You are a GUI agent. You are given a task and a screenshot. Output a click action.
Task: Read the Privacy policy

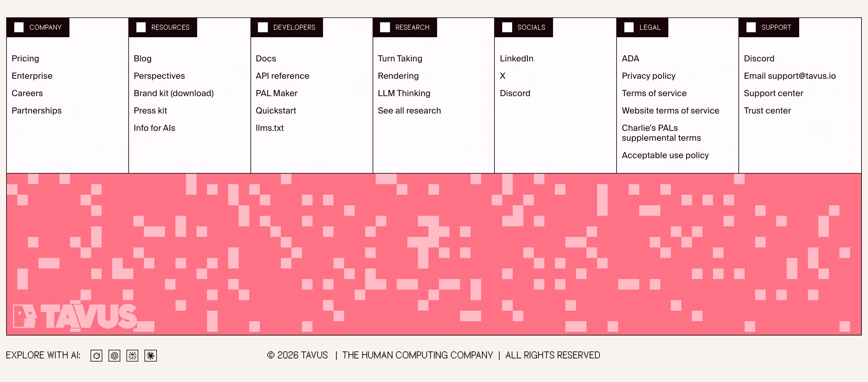(648, 76)
